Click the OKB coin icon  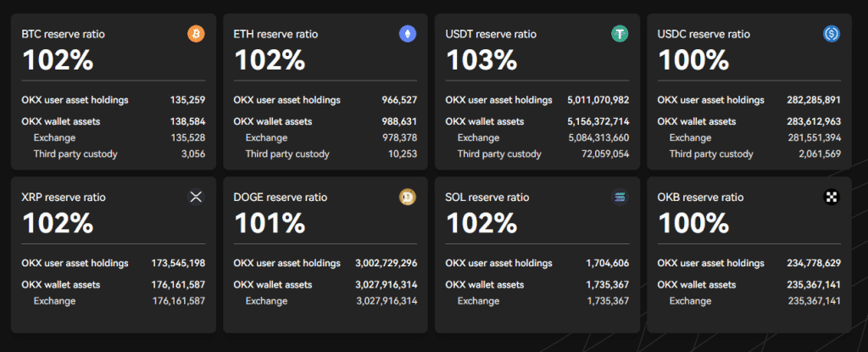click(x=832, y=198)
